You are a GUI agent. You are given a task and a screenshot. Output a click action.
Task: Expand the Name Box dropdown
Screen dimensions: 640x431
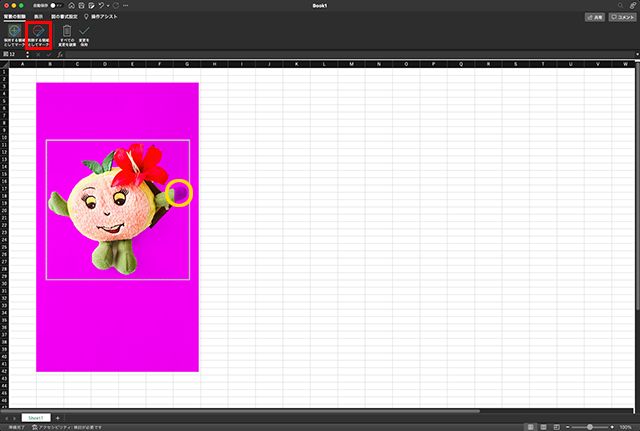[27, 54]
